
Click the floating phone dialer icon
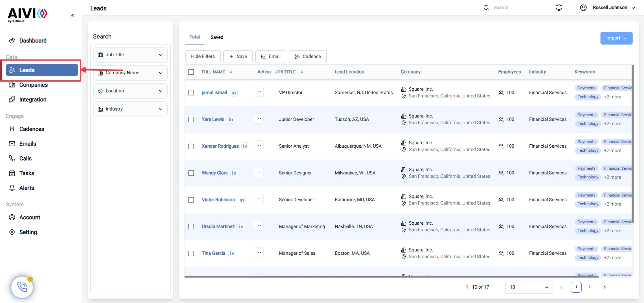22,287
